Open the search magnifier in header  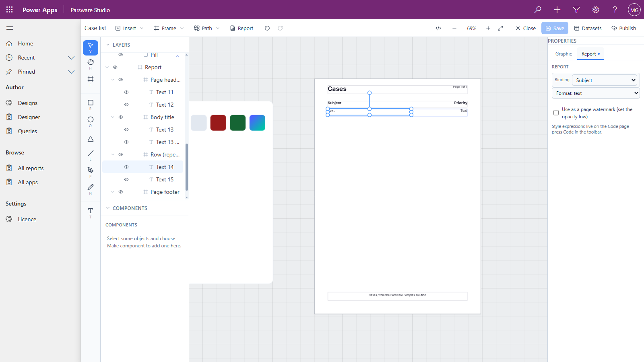(x=538, y=10)
